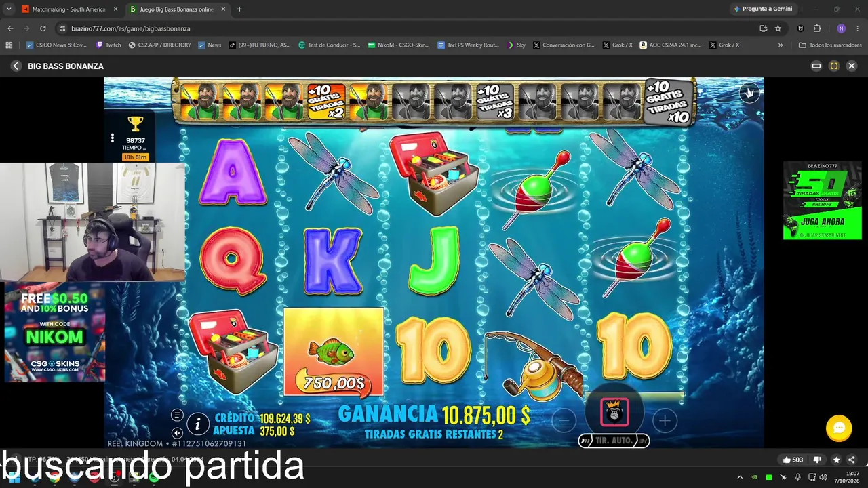Share the game with share icon
Image resolution: width=868 pixels, height=488 pixels.
(x=852, y=460)
